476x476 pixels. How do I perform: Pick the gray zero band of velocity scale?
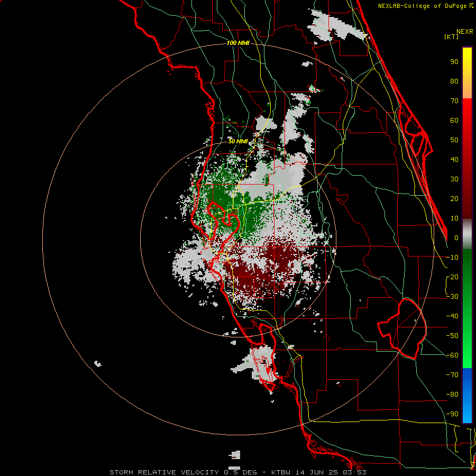point(467,234)
